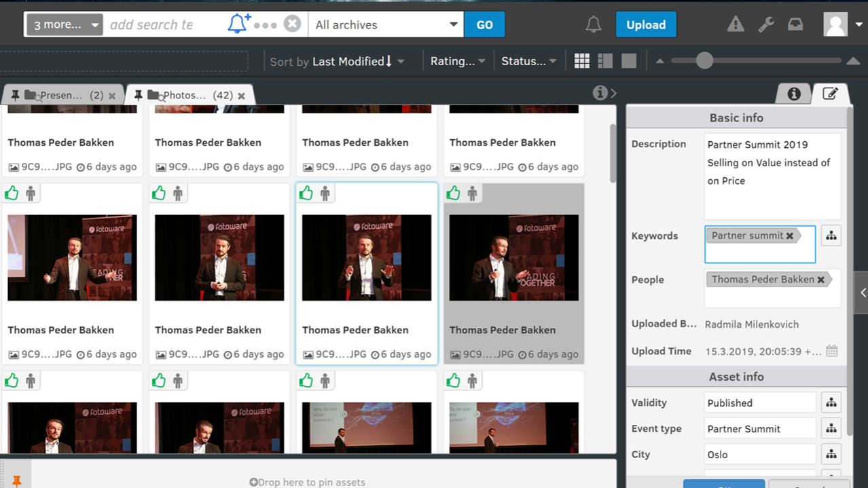Expand the Status filter dropdown
The image size is (868, 488).
tap(528, 61)
